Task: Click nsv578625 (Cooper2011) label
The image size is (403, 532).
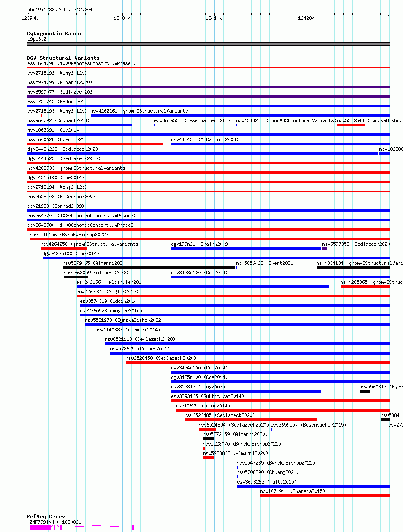Action: tap(140, 349)
